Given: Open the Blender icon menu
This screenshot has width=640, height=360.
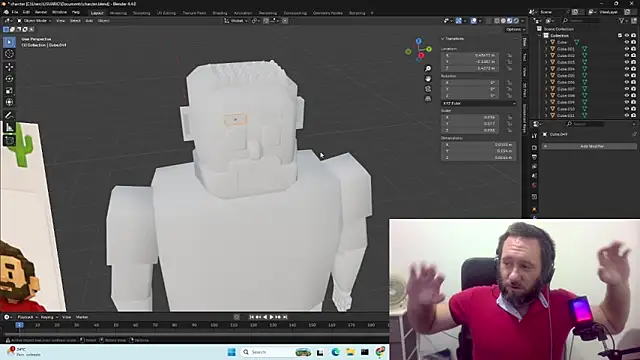Looking at the screenshot, I should 6,12.
